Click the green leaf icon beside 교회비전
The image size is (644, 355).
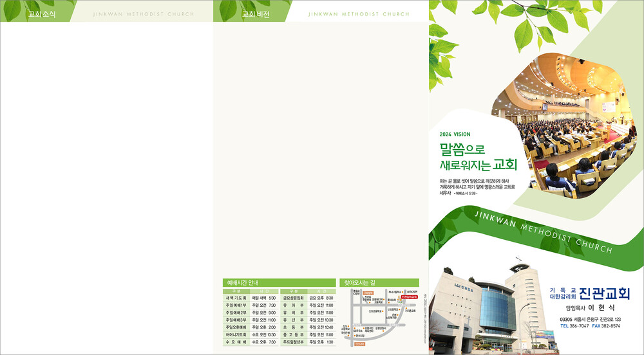click(228, 10)
